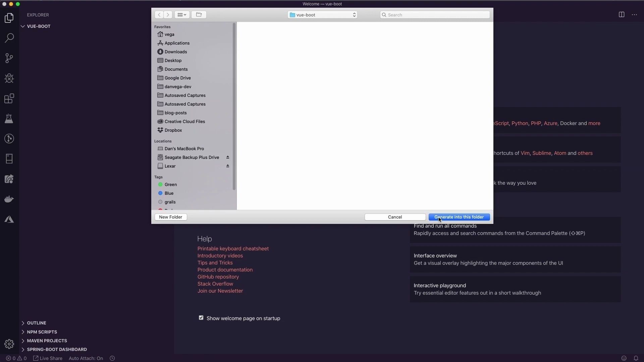Click the Run and Debug icon

pos(9,78)
